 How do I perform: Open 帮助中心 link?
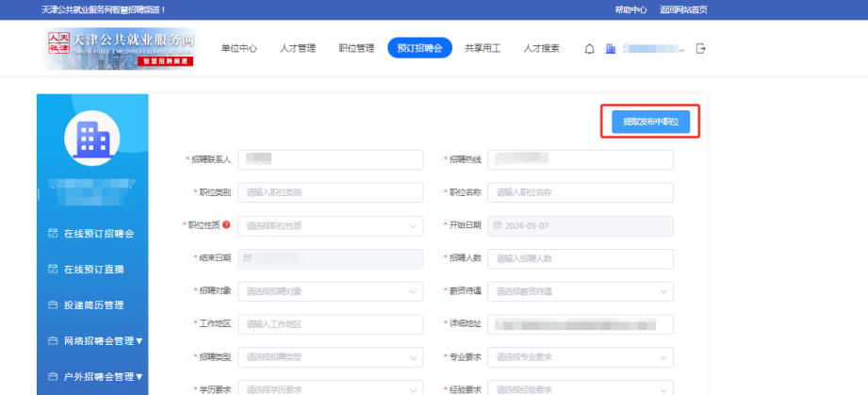point(631,10)
